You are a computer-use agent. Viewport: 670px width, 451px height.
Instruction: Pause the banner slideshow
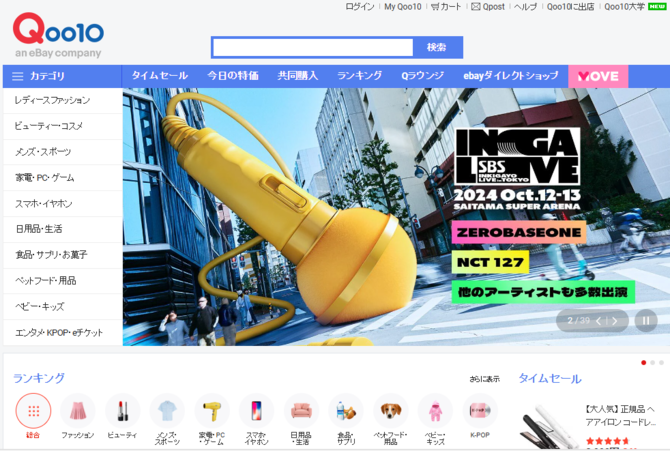pos(645,321)
